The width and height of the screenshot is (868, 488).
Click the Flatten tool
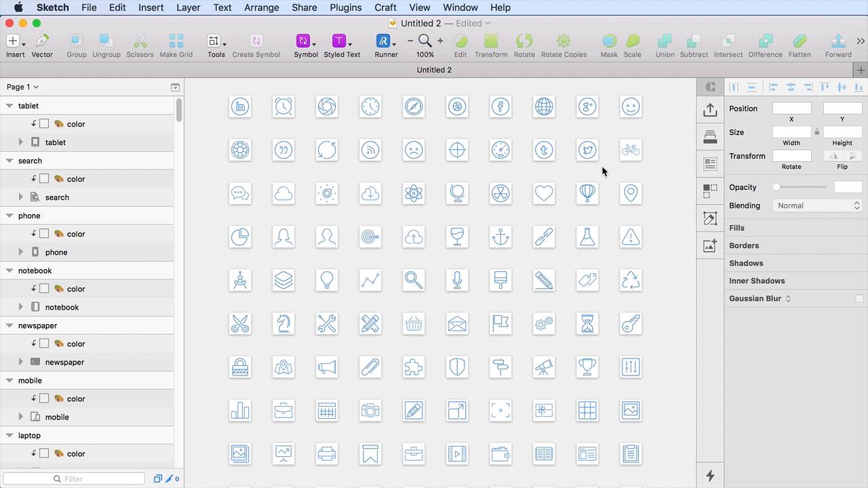(800, 45)
